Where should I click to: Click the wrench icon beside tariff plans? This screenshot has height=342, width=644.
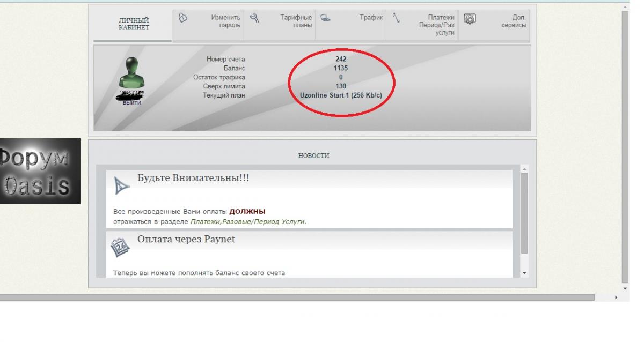point(254,18)
